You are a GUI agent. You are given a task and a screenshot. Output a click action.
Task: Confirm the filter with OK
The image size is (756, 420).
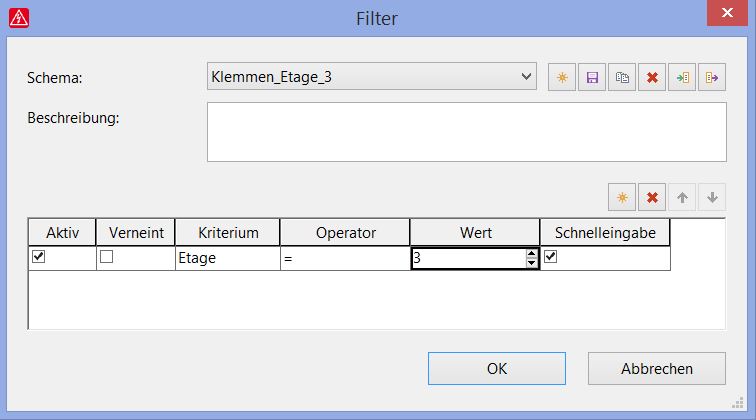(x=497, y=368)
